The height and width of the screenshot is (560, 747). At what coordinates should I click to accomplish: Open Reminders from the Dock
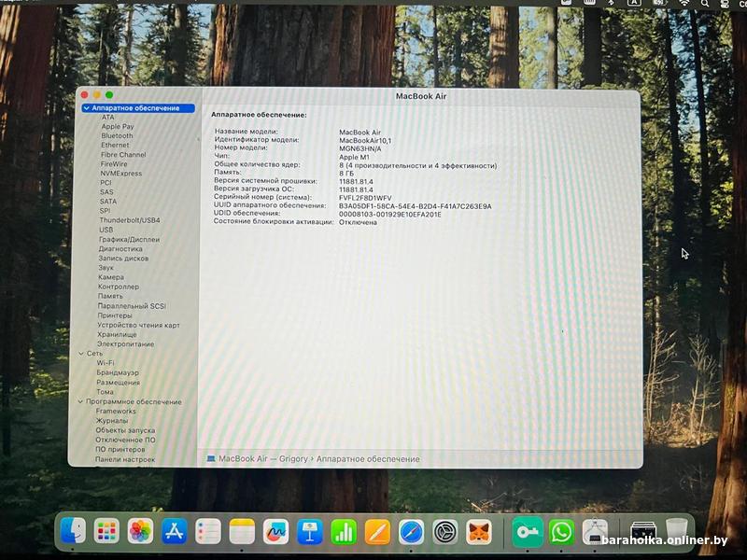pyautogui.click(x=208, y=531)
